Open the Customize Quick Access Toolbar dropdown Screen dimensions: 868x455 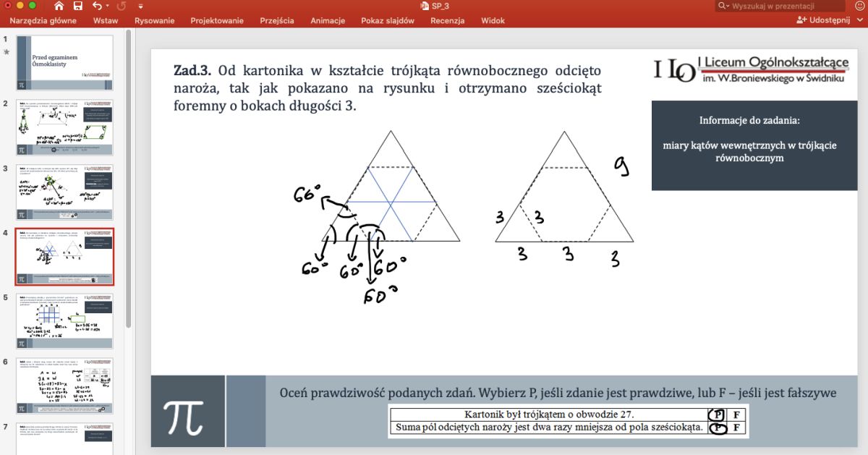pos(141,6)
